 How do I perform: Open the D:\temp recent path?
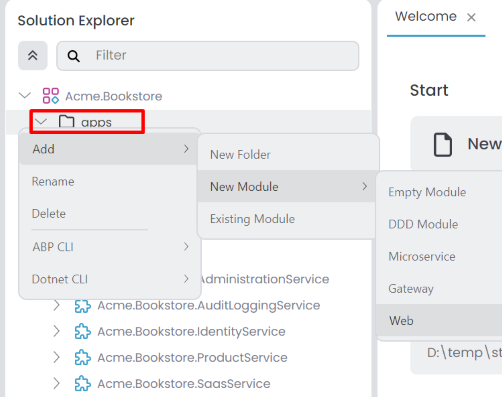(464, 353)
